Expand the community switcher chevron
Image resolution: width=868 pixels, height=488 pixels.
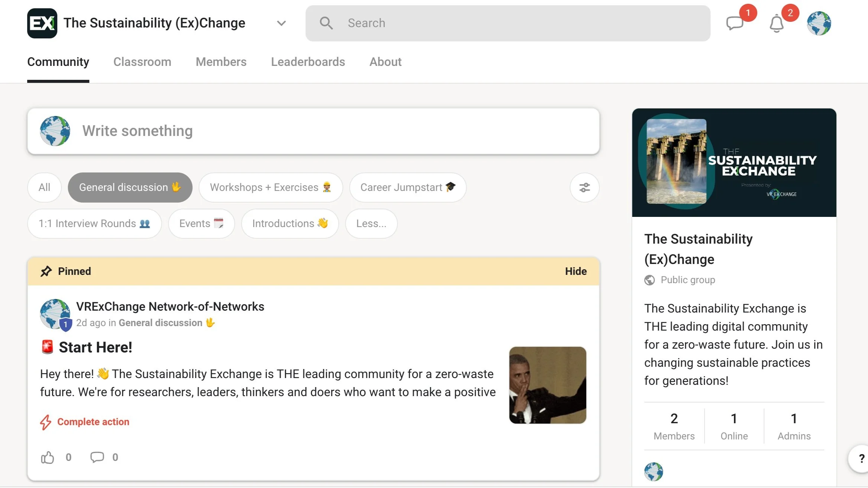coord(281,23)
